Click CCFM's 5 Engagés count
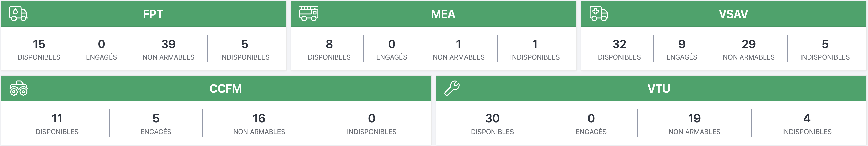868x146 pixels. click(156, 119)
